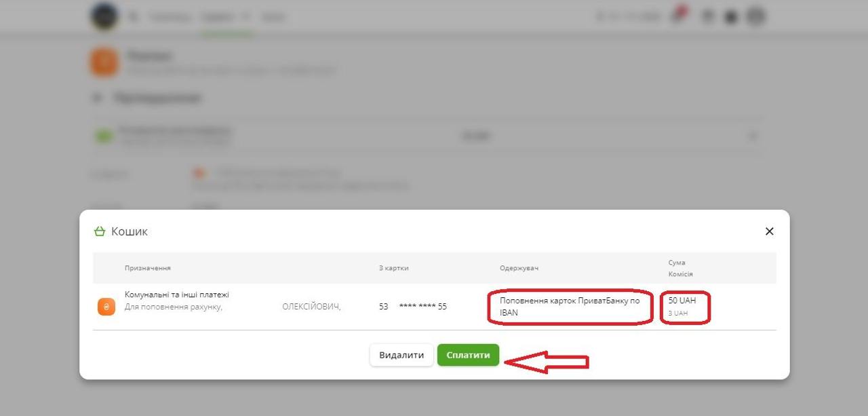Click the 3 UAH commission value
The height and width of the screenshot is (416, 868).
[x=678, y=314]
